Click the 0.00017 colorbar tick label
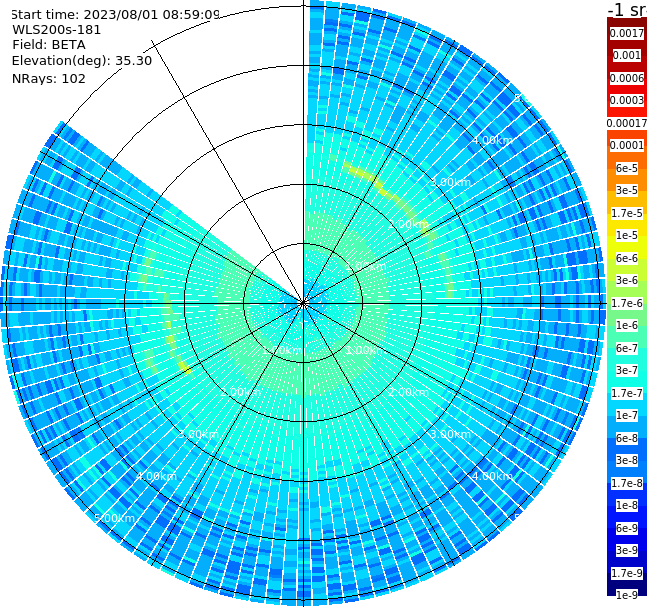Viewport: 647px width, 607px height. tap(627, 123)
